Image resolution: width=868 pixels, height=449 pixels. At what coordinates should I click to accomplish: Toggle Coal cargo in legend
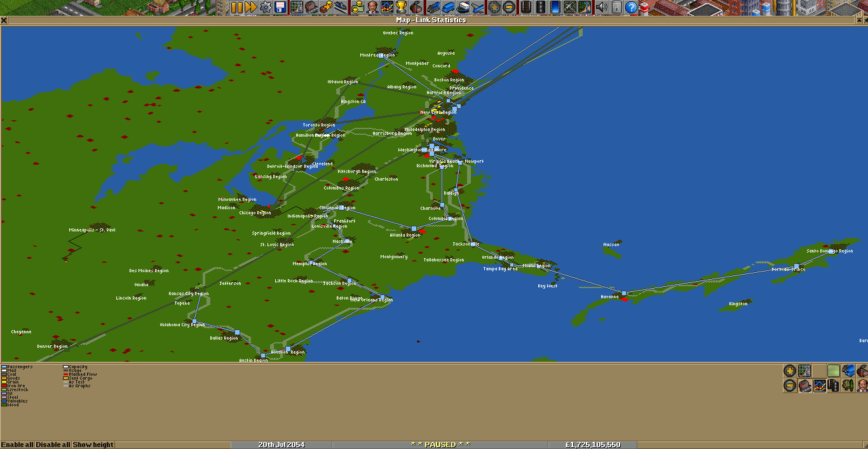click(10, 375)
